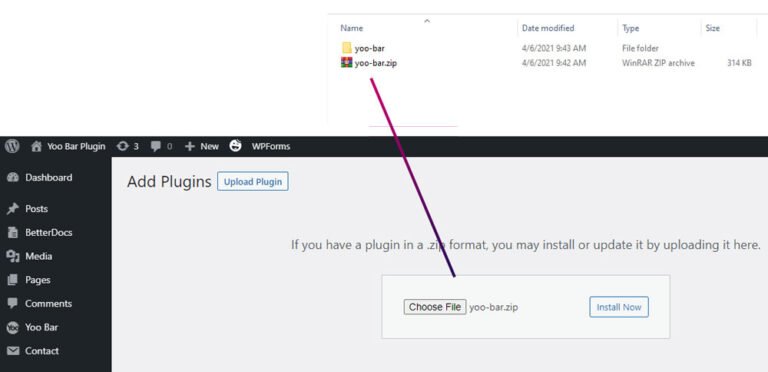Screen dimensions: 768x372
Task: Click the BetterDocs document icon
Action: pyautogui.click(x=13, y=232)
